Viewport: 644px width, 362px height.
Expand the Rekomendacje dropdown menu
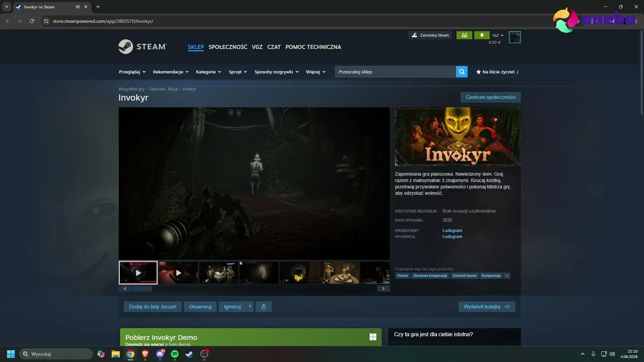[x=171, y=72]
